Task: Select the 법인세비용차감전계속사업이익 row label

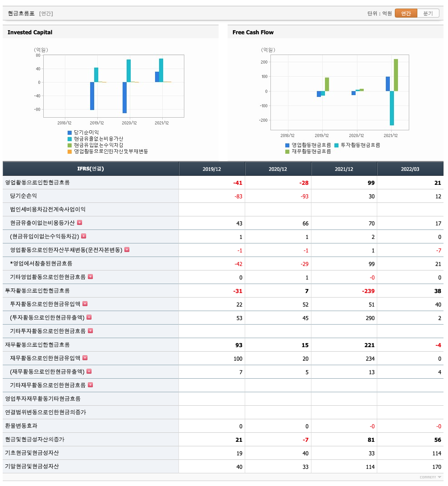Action: click(x=48, y=209)
